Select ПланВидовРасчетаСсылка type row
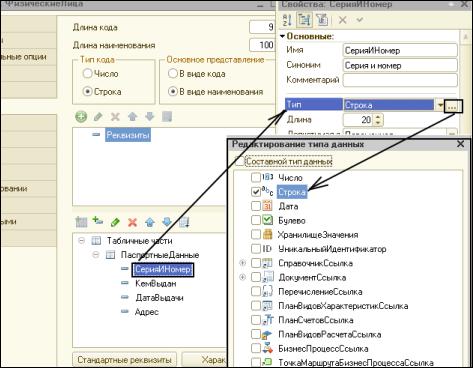 [x=330, y=334]
